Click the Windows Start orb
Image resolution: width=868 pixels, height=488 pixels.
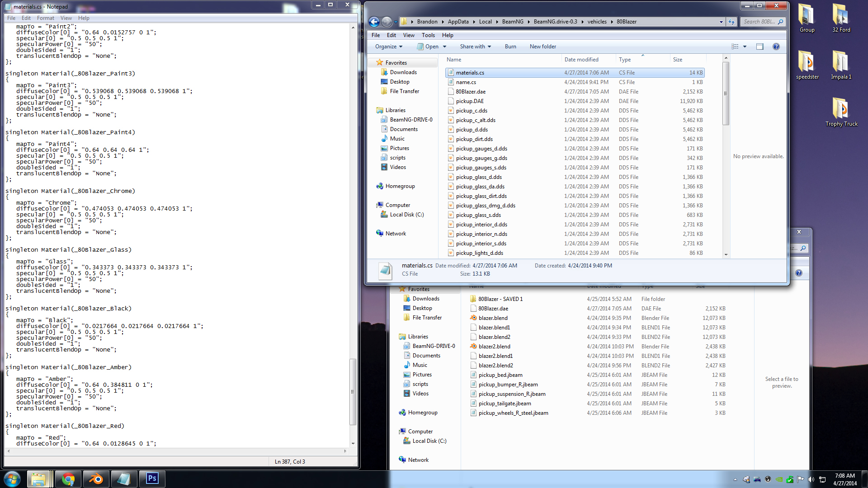[12, 479]
